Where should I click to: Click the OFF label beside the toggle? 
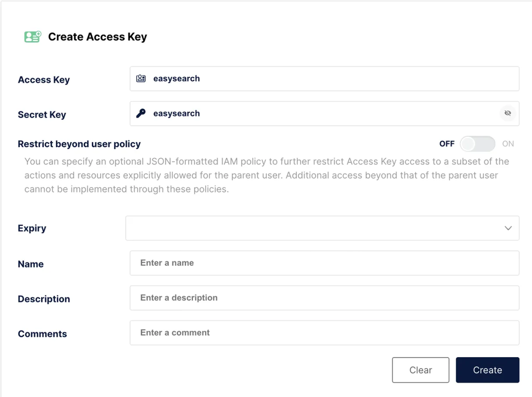coord(447,144)
